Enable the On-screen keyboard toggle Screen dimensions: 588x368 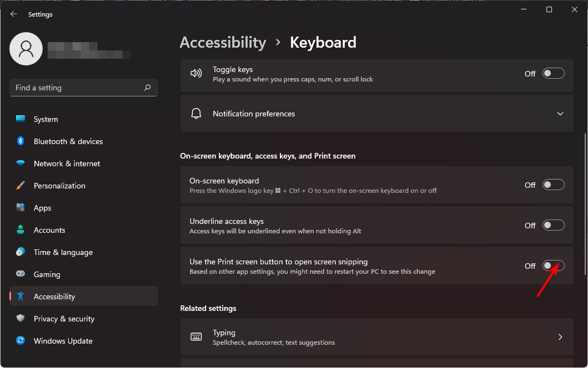(x=553, y=185)
